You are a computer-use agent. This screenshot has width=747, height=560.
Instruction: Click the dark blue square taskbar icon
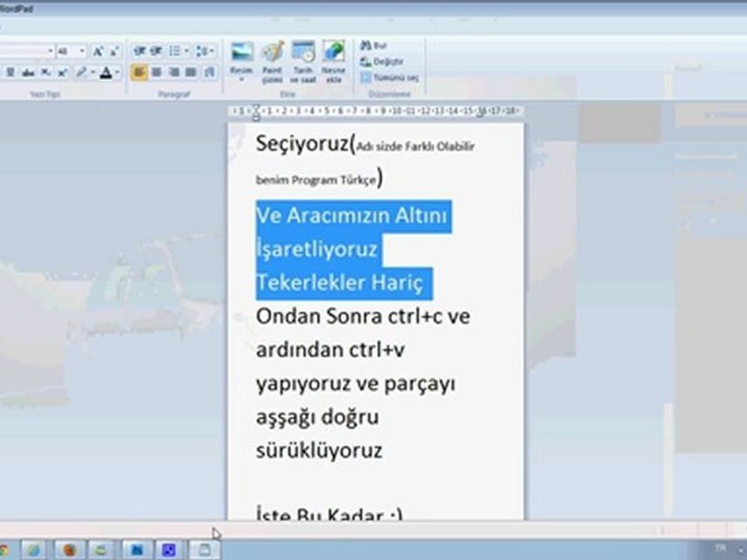pos(169,550)
